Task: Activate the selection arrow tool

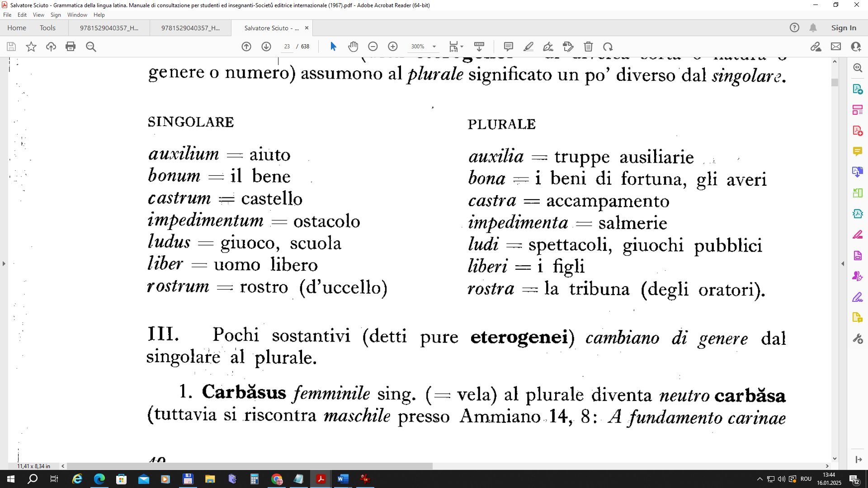Action: 333,47
